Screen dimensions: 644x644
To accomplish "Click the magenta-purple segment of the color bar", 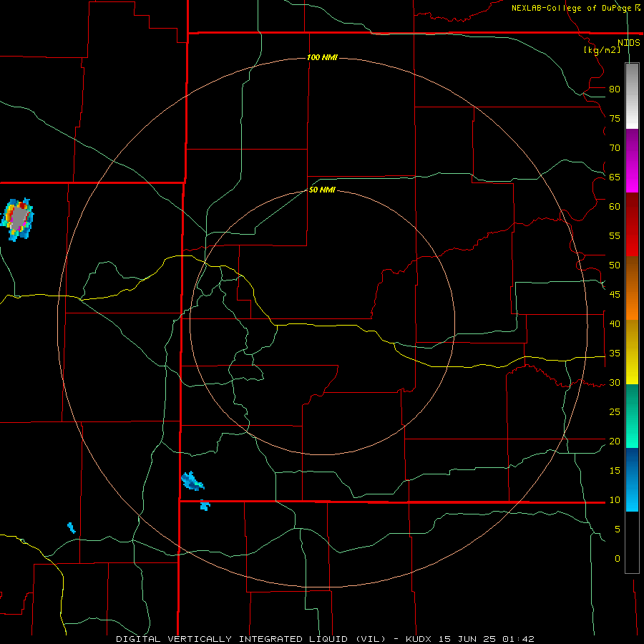I will tap(632, 160).
